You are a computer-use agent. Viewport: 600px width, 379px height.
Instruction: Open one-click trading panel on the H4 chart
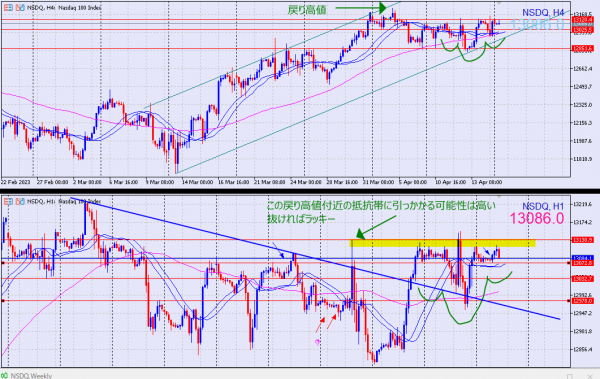(8, 7)
